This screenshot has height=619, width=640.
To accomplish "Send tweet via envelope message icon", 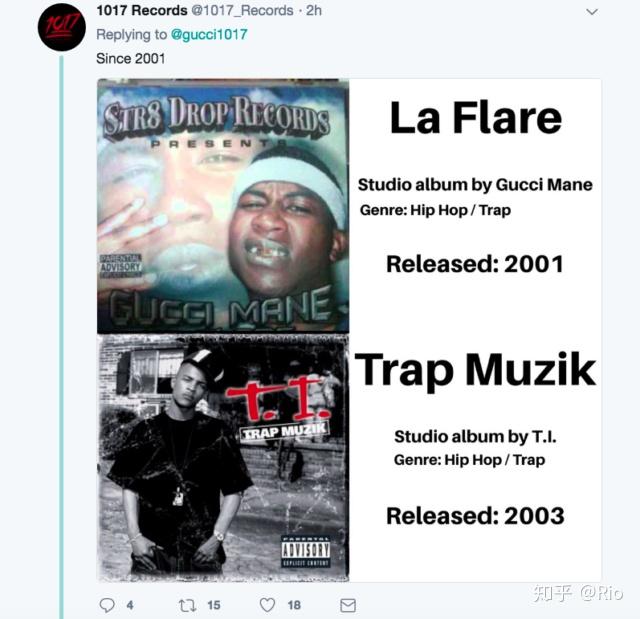I will tap(348, 606).
